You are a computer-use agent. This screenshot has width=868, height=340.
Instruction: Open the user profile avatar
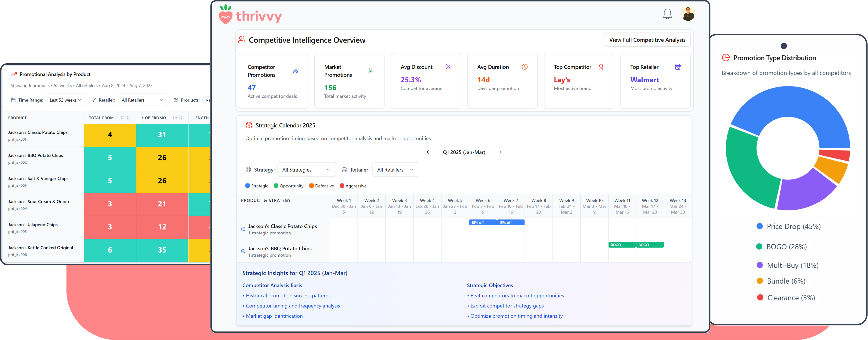pyautogui.click(x=688, y=14)
